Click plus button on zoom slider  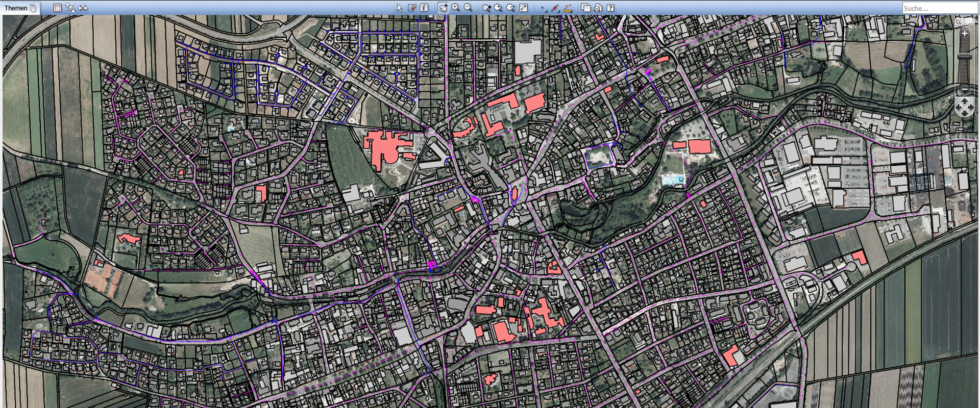(964, 34)
